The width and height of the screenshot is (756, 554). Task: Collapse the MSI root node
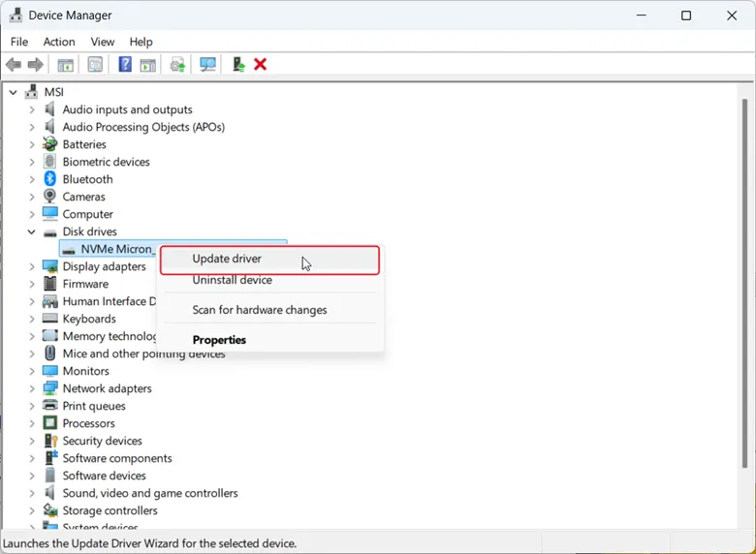click(14, 92)
